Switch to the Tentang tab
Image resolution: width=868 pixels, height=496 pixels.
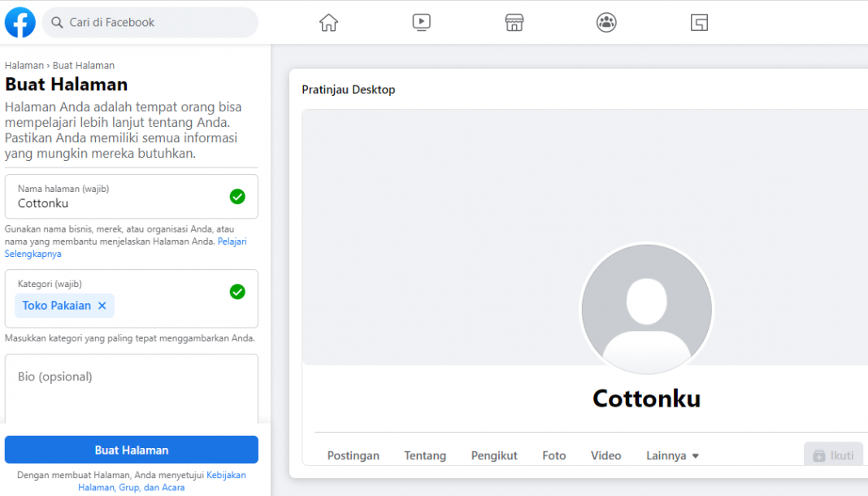[425, 455]
